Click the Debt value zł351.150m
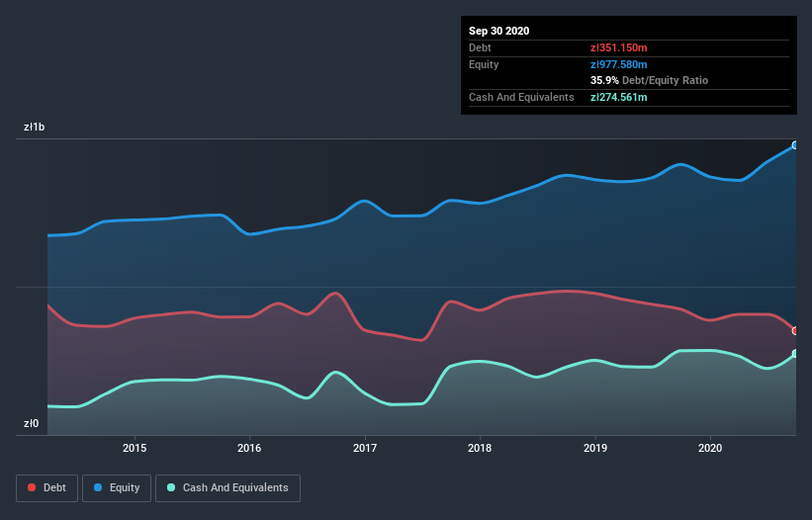The height and width of the screenshot is (520, 812). pyautogui.click(x=619, y=47)
